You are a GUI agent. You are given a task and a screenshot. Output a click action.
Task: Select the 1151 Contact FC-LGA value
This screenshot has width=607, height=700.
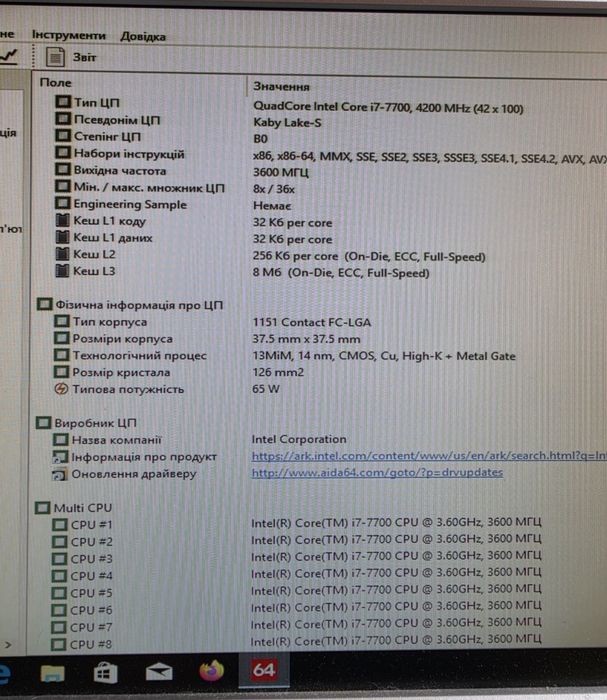coord(312,322)
